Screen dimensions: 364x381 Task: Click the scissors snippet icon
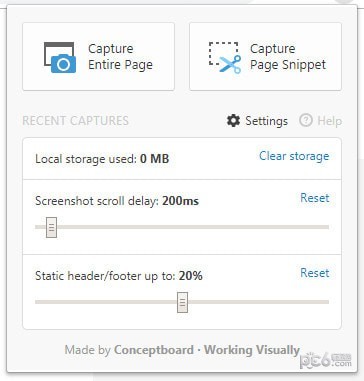point(225,58)
